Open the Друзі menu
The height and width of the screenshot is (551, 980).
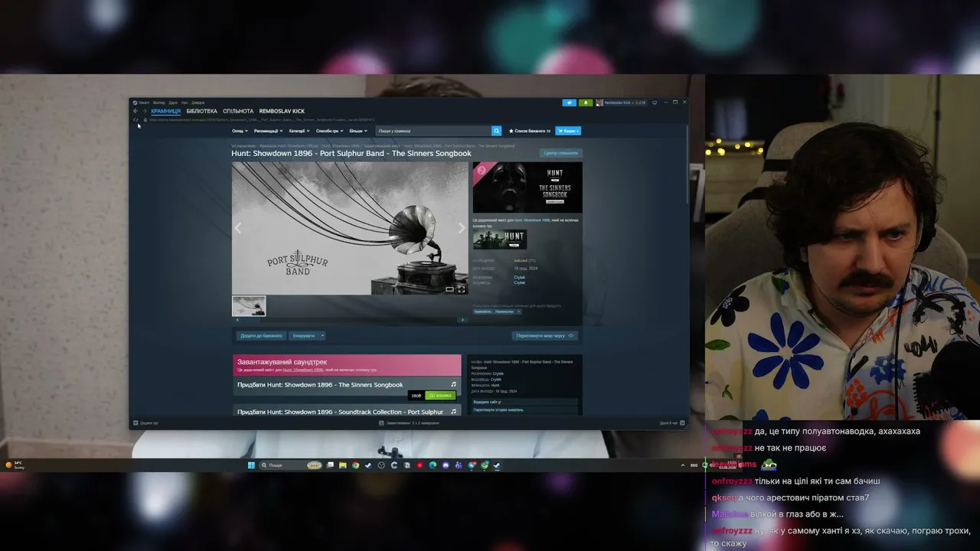click(x=173, y=103)
